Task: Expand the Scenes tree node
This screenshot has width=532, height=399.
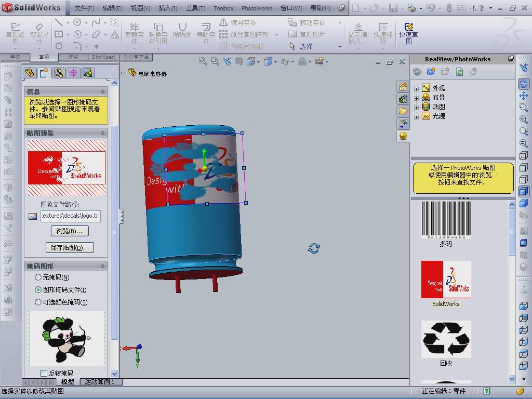Action: [x=416, y=98]
